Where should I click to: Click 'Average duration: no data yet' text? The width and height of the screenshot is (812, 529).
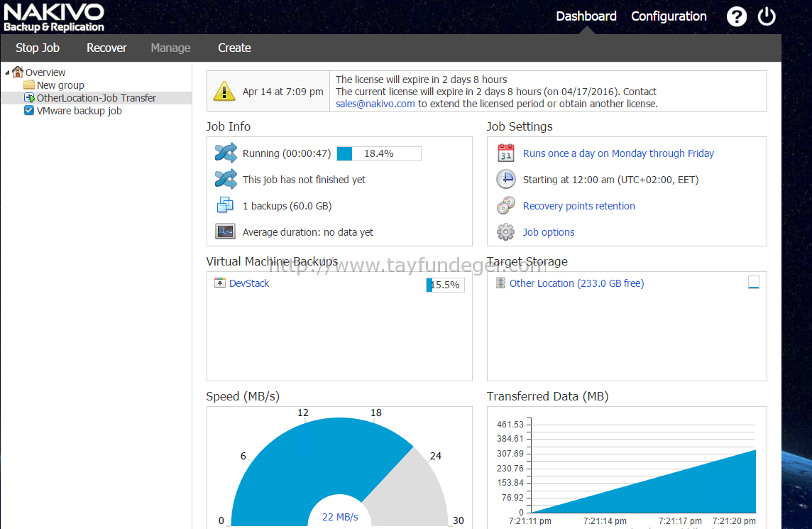[x=307, y=232]
